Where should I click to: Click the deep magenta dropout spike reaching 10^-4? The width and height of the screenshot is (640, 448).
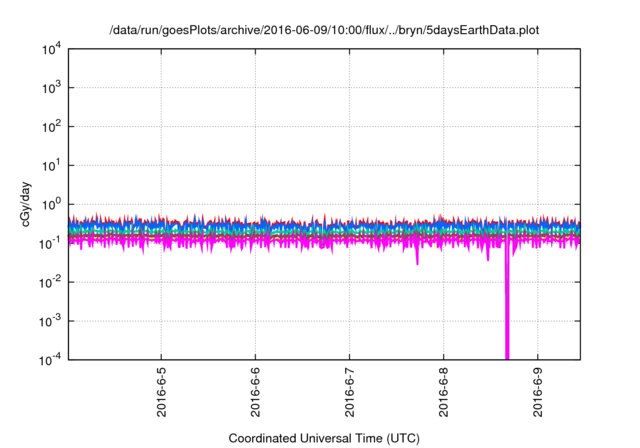pos(507,302)
